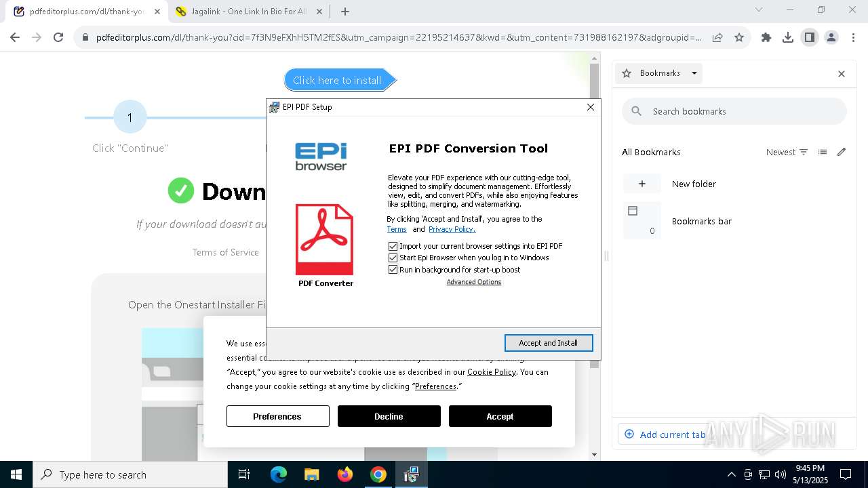The width and height of the screenshot is (868, 488).
Task: Click here to install button
Action: [340, 80]
